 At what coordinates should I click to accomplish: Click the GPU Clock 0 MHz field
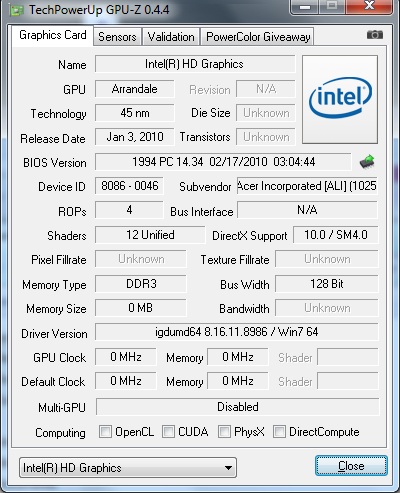(x=126, y=357)
